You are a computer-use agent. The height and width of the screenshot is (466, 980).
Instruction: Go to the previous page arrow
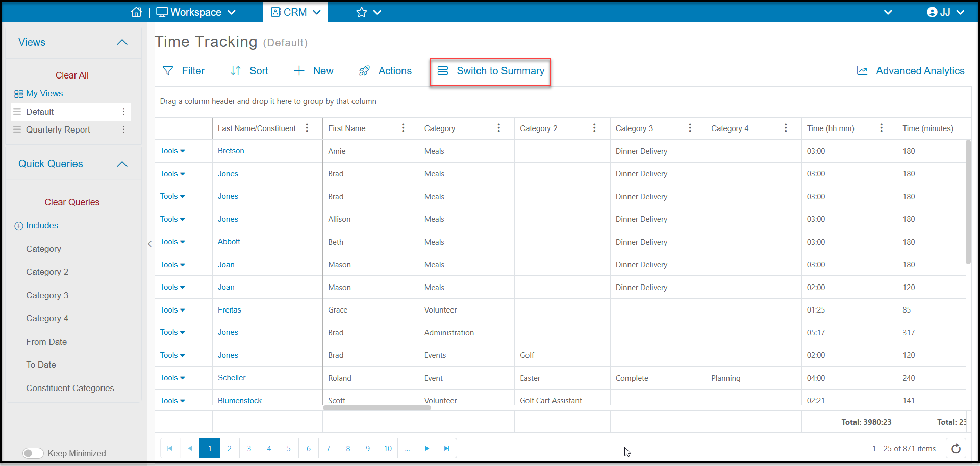click(x=190, y=448)
